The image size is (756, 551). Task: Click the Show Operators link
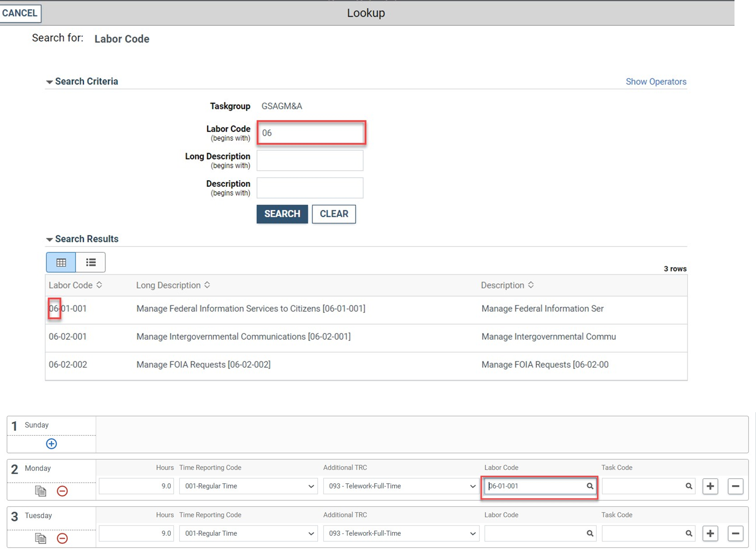pyautogui.click(x=656, y=81)
